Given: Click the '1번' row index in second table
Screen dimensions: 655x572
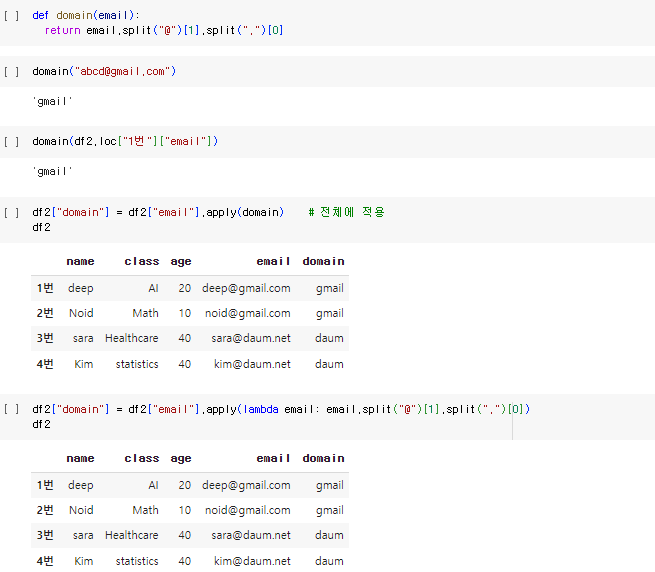Looking at the screenshot, I should [x=45, y=485].
